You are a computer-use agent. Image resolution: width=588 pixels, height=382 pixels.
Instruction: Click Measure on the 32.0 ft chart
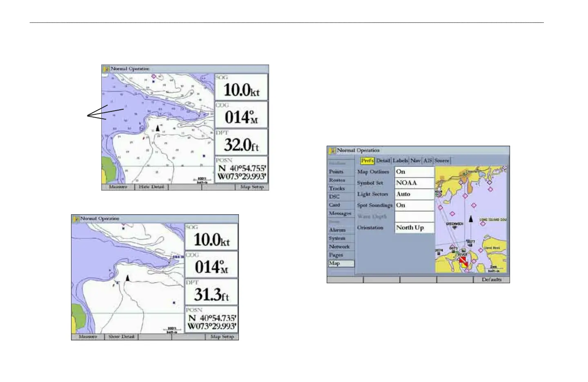[x=118, y=187]
